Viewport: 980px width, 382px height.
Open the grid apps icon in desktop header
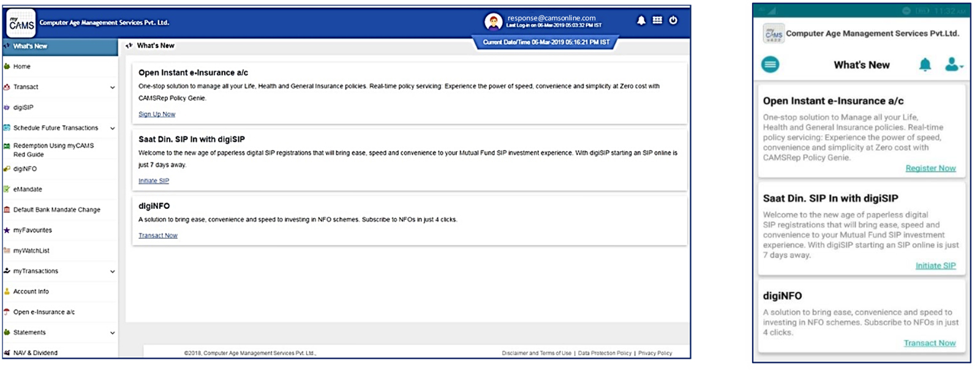click(x=657, y=20)
